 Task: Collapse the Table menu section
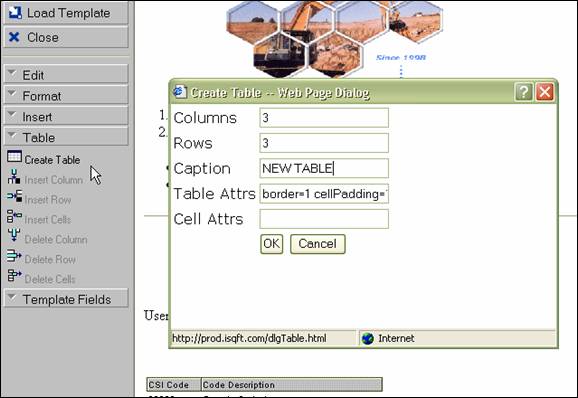pos(66,137)
